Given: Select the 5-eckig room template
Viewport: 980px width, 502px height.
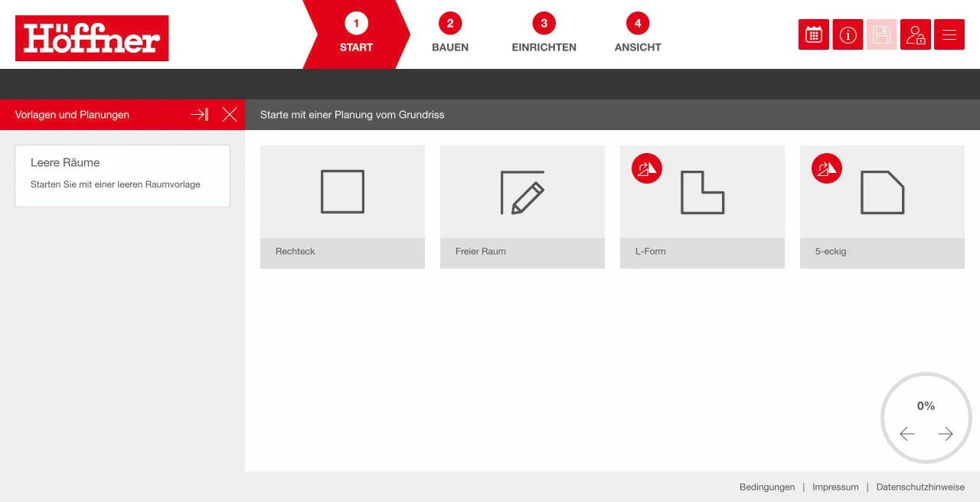Looking at the screenshot, I should (x=882, y=207).
